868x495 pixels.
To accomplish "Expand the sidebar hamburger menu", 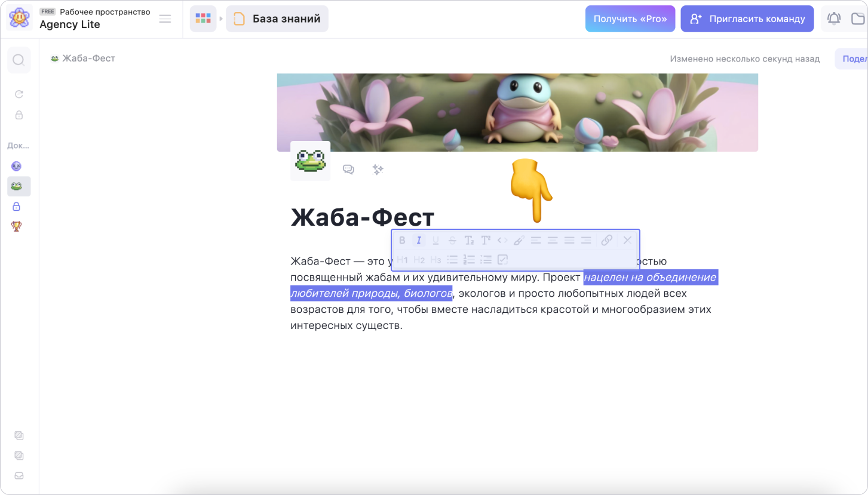I will click(165, 19).
